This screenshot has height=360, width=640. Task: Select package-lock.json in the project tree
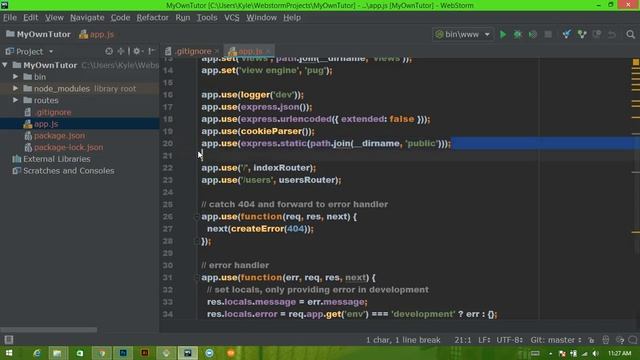(x=68, y=147)
